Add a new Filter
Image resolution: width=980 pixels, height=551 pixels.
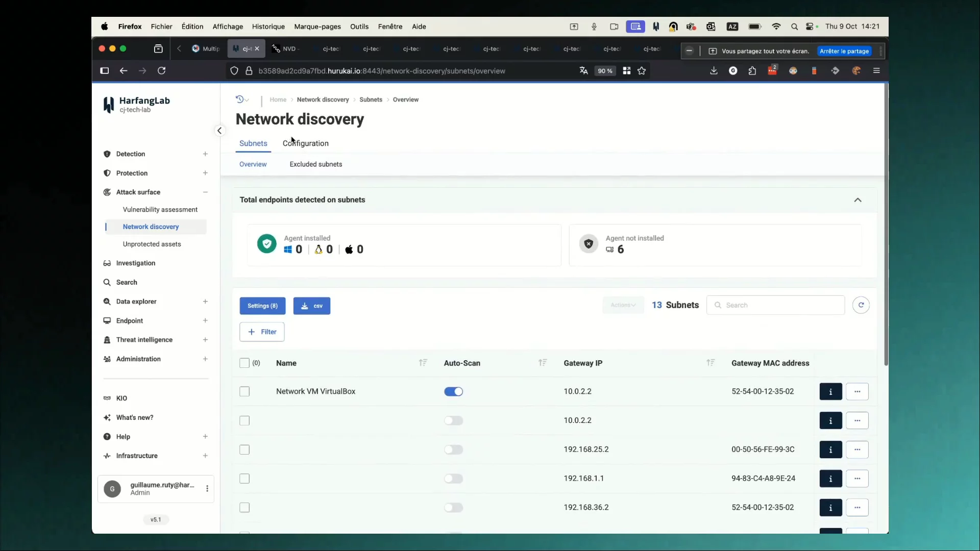click(262, 332)
